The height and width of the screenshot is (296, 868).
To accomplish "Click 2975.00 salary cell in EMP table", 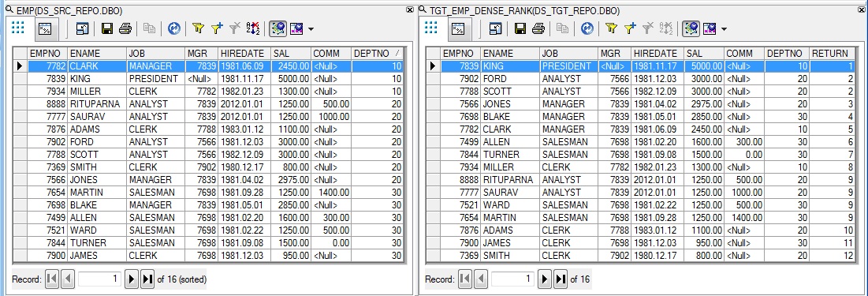I will (291, 180).
